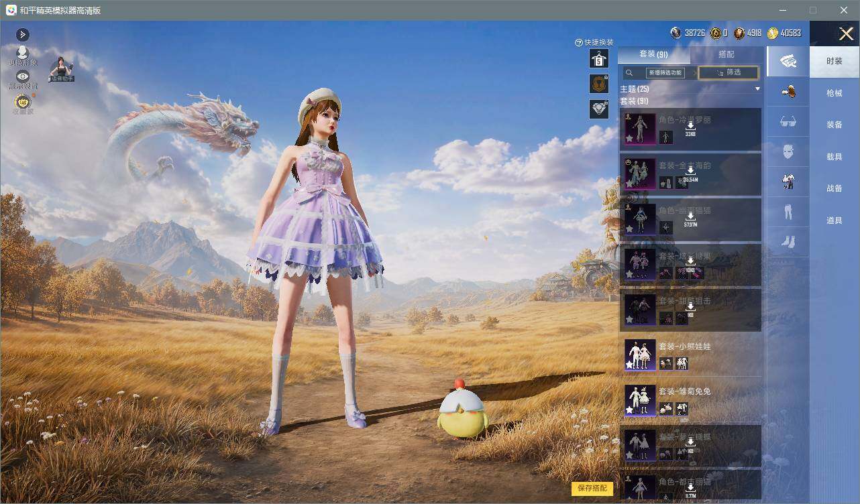Open the 道具 items tab
Image resolution: width=860 pixels, height=504 pixels.
click(835, 220)
